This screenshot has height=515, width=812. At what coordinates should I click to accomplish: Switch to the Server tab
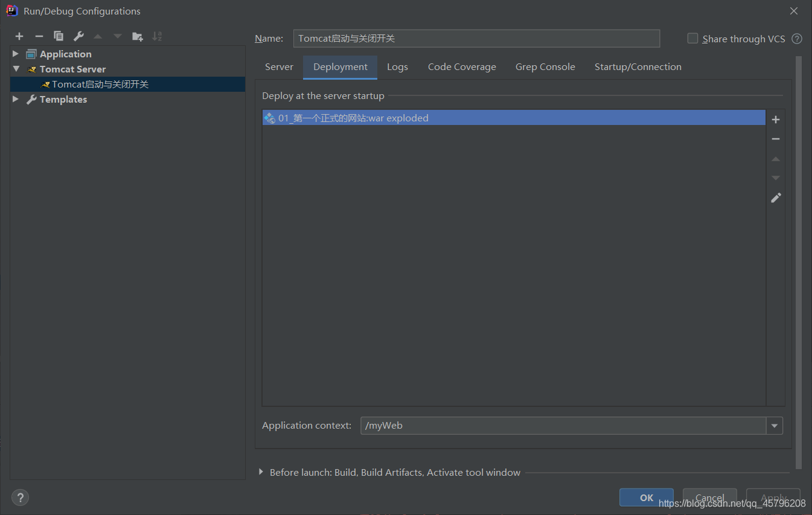(279, 67)
